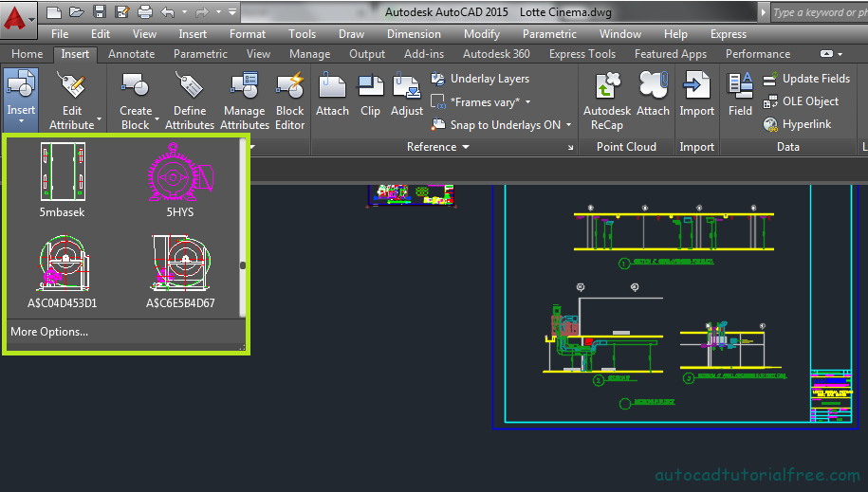Viewport: 868px width, 492px height.
Task: Expand the search bar arrow
Action: point(764,12)
